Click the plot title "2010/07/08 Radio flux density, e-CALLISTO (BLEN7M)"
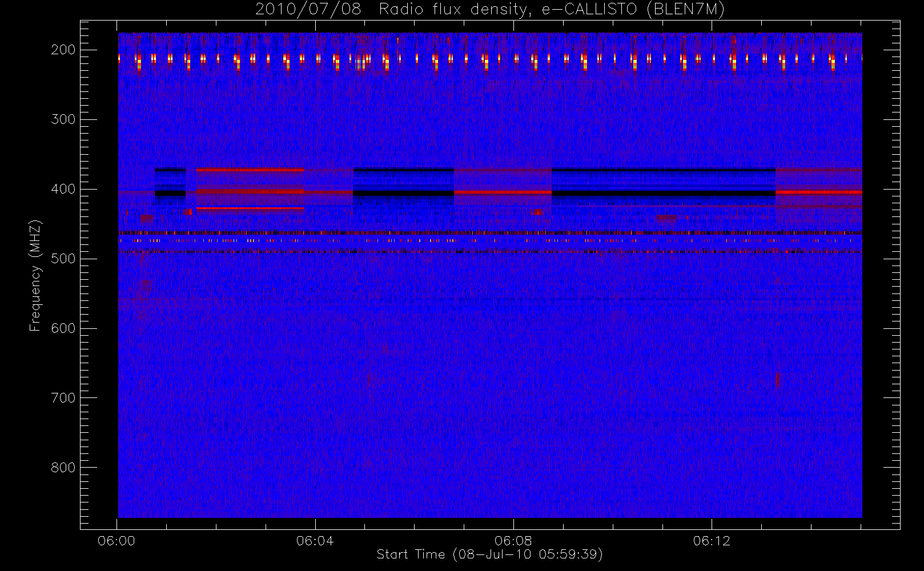The image size is (924, 571). (x=490, y=10)
